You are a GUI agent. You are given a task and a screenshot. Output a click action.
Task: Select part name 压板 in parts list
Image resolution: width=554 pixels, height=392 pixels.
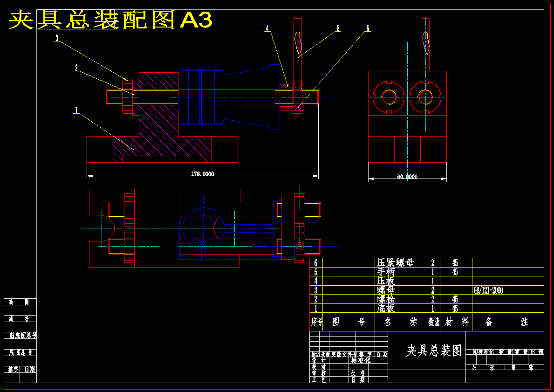click(386, 281)
